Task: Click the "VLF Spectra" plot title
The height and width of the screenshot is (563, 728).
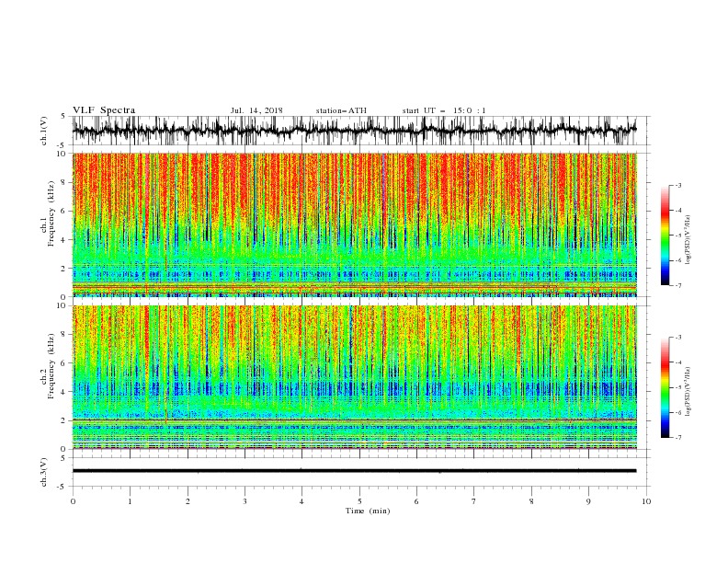Action: 104,110
